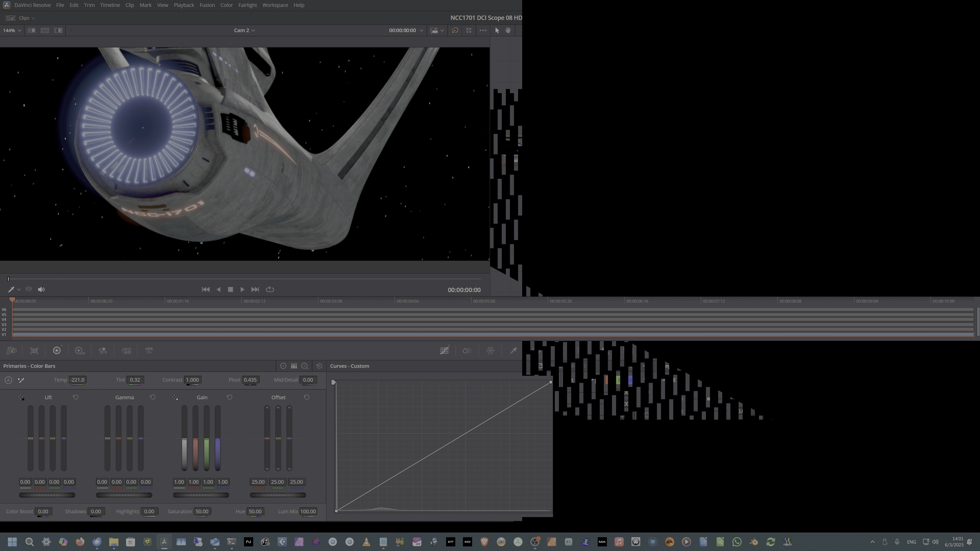This screenshot has height=551, width=980.
Task: Open the viewer options three-dot menu
Action: (x=483, y=30)
